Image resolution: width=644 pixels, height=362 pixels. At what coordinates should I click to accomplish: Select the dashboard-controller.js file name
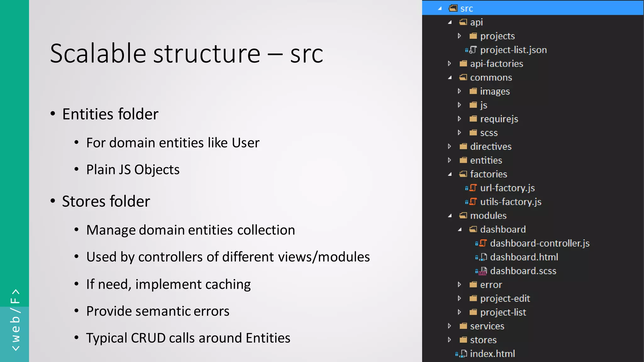coord(540,244)
